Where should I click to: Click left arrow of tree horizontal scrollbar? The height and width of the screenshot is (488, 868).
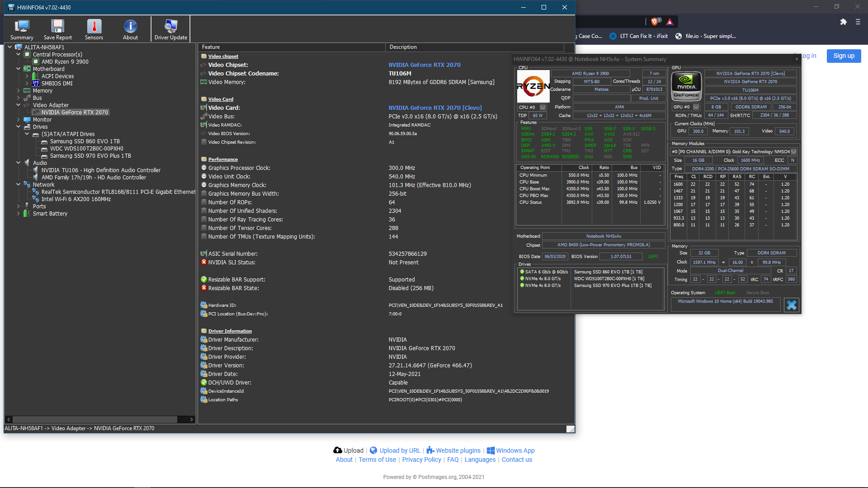click(x=9, y=419)
